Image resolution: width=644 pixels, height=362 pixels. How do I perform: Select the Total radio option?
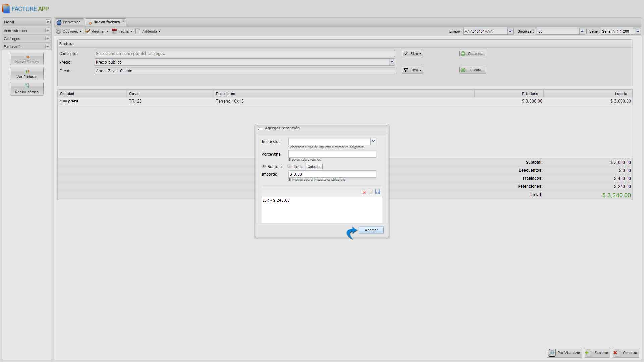point(289,166)
